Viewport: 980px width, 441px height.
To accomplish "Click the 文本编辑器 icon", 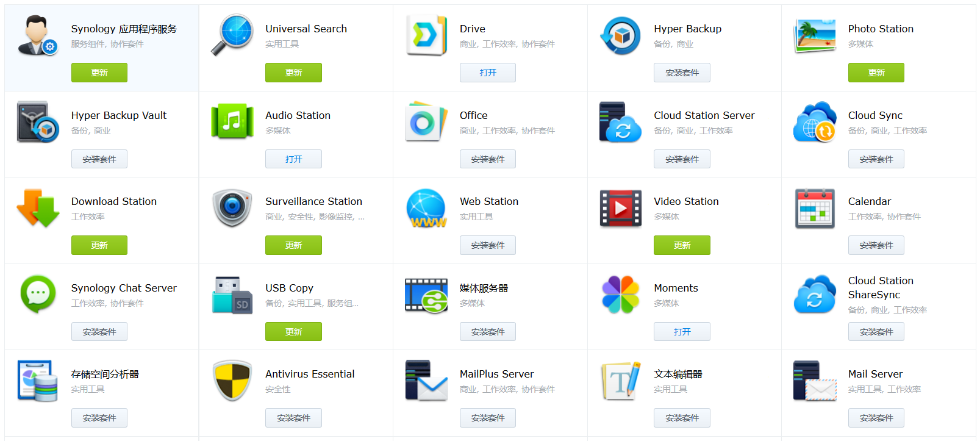I will click(620, 381).
